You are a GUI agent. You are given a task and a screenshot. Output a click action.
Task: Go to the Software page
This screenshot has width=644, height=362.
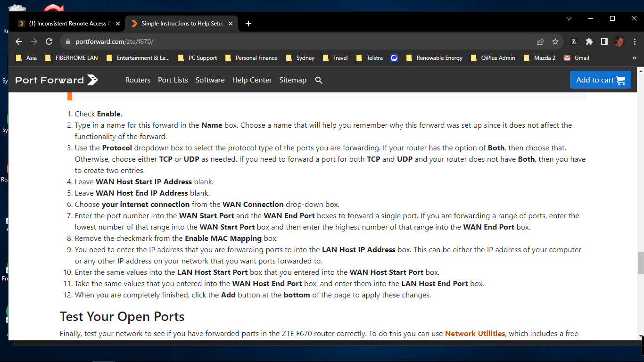click(210, 80)
